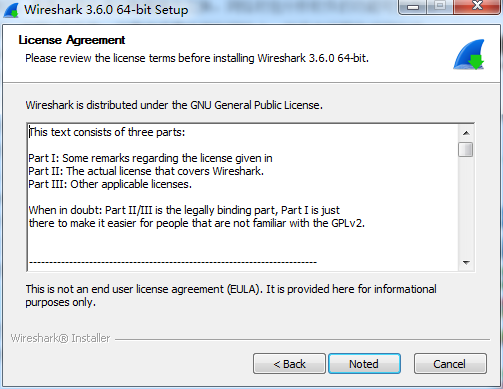503x389 pixels.
Task: Cancel the Wireshark setup
Action: 450,364
